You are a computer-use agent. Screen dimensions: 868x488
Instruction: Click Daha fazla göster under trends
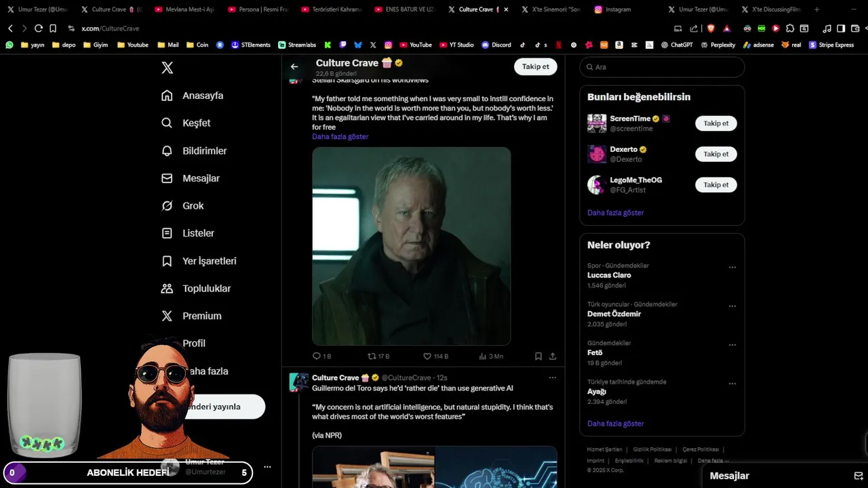pos(616,424)
